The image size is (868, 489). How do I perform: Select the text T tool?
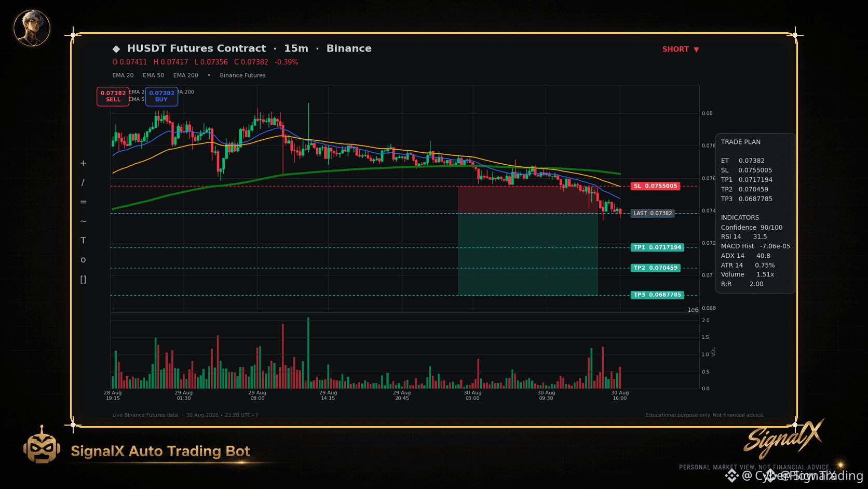(x=83, y=240)
